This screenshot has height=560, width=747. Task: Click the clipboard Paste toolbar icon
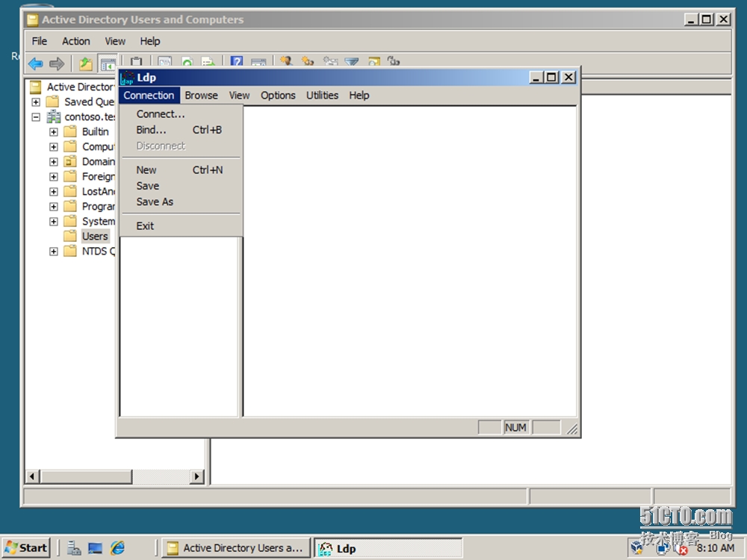(136, 62)
